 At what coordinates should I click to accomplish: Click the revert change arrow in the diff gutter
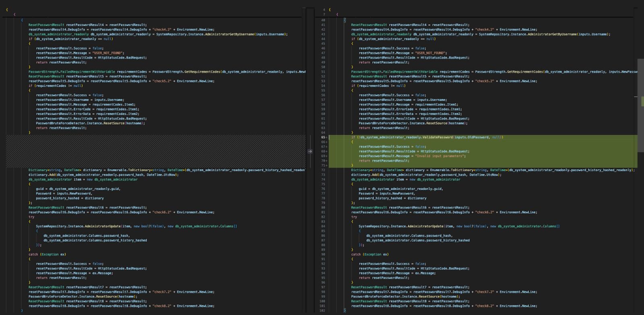310,151
